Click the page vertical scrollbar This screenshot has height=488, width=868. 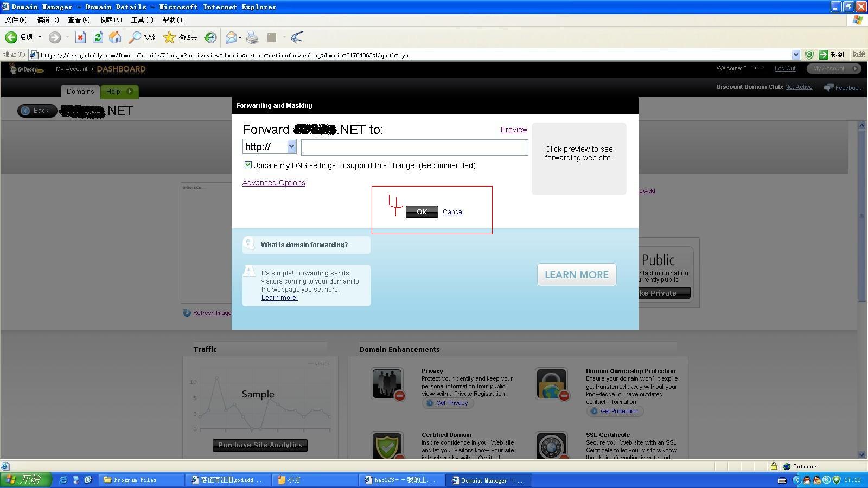(x=861, y=217)
